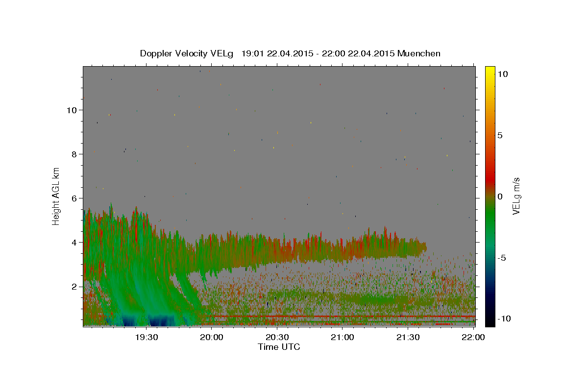Click the colorbar value 10 label
Viewport: 588px width, 392px height.
tap(503, 74)
